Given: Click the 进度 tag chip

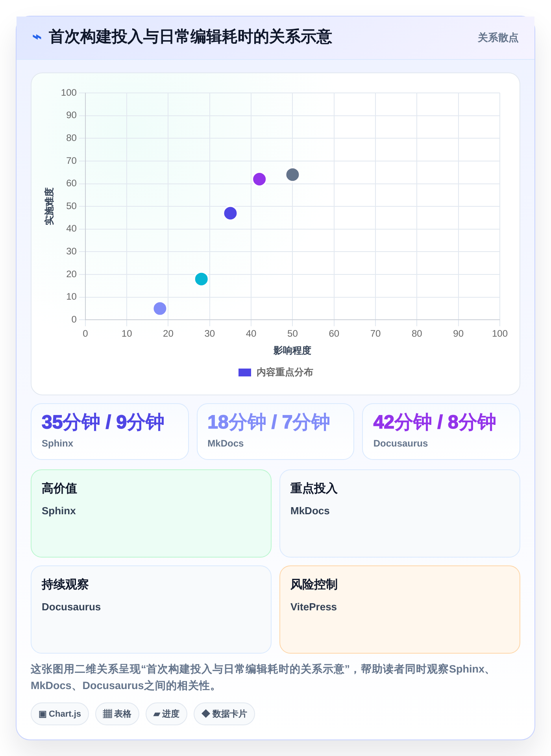Looking at the screenshot, I should [166, 714].
